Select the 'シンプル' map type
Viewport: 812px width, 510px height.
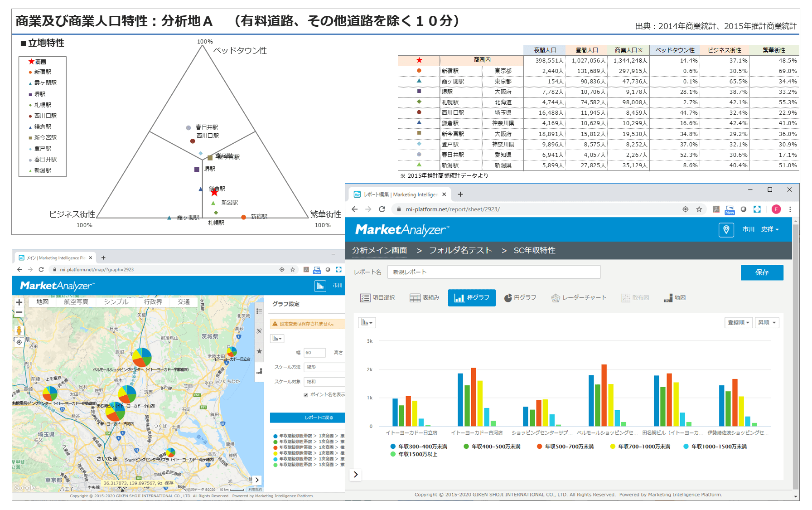(x=116, y=302)
